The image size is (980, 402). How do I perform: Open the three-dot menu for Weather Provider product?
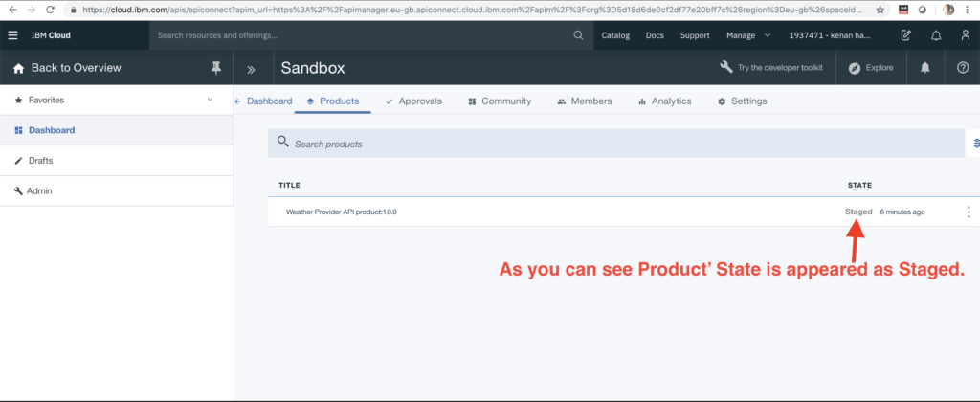pyautogui.click(x=969, y=212)
